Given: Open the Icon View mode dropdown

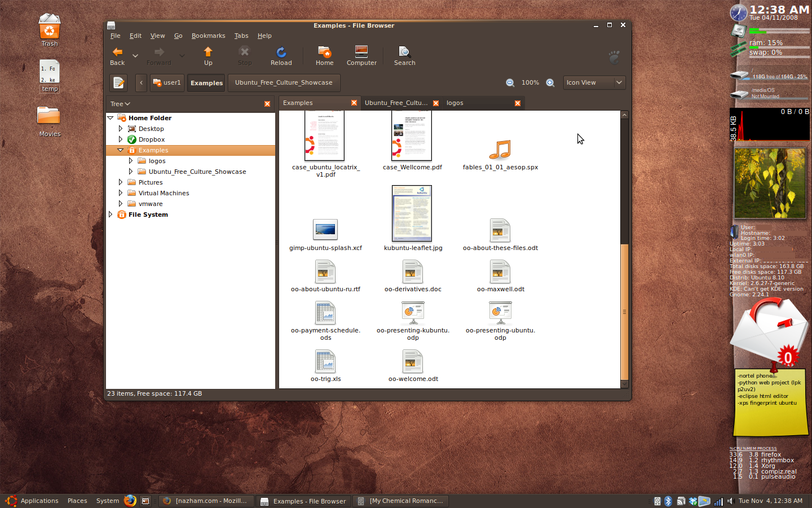Looking at the screenshot, I should point(594,83).
